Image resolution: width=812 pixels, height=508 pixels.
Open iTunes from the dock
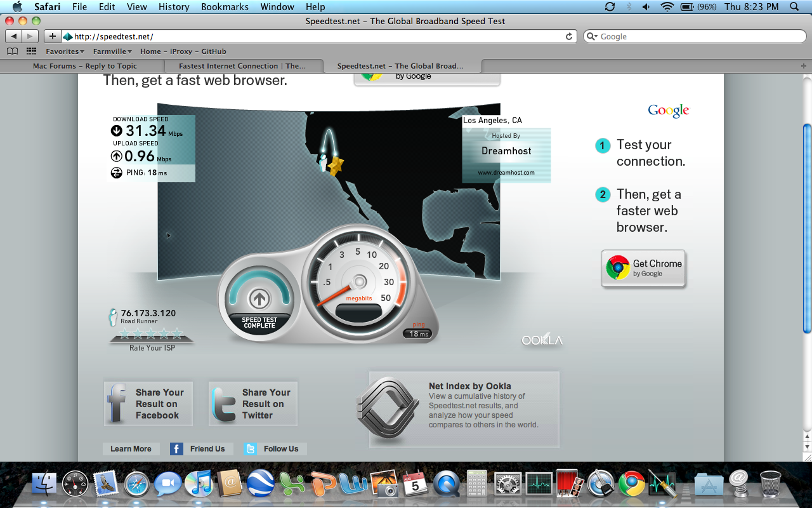tap(199, 484)
